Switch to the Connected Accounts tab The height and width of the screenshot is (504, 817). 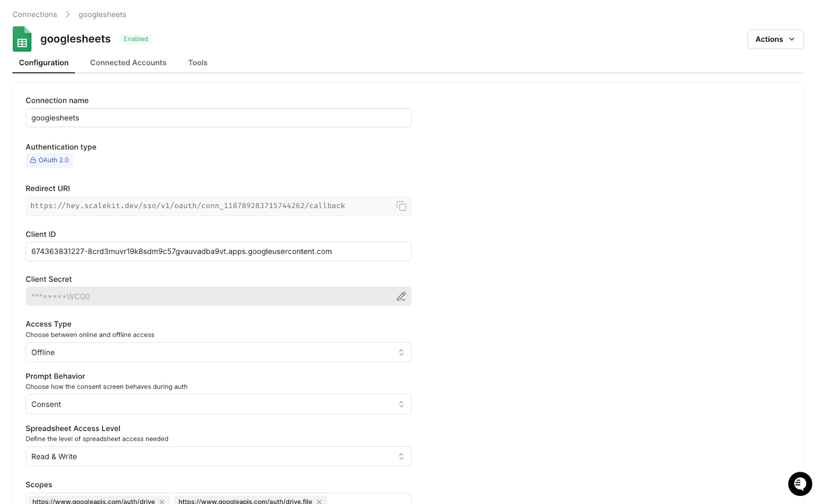coord(128,63)
